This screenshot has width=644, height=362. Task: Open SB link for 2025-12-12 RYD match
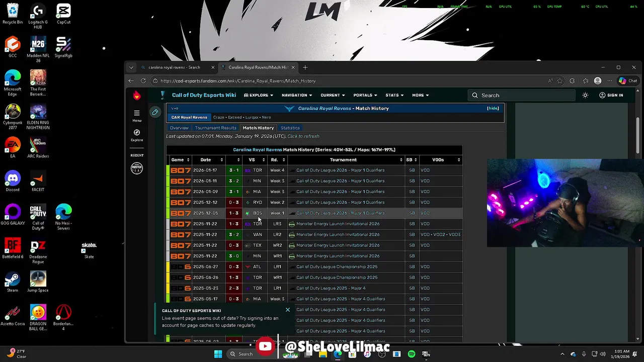pos(412,203)
